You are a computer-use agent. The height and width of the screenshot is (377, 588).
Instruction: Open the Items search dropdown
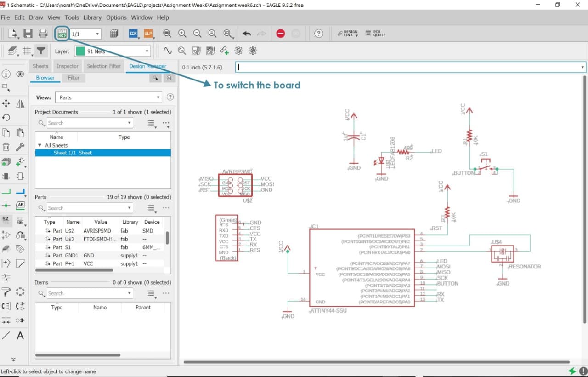click(x=129, y=294)
